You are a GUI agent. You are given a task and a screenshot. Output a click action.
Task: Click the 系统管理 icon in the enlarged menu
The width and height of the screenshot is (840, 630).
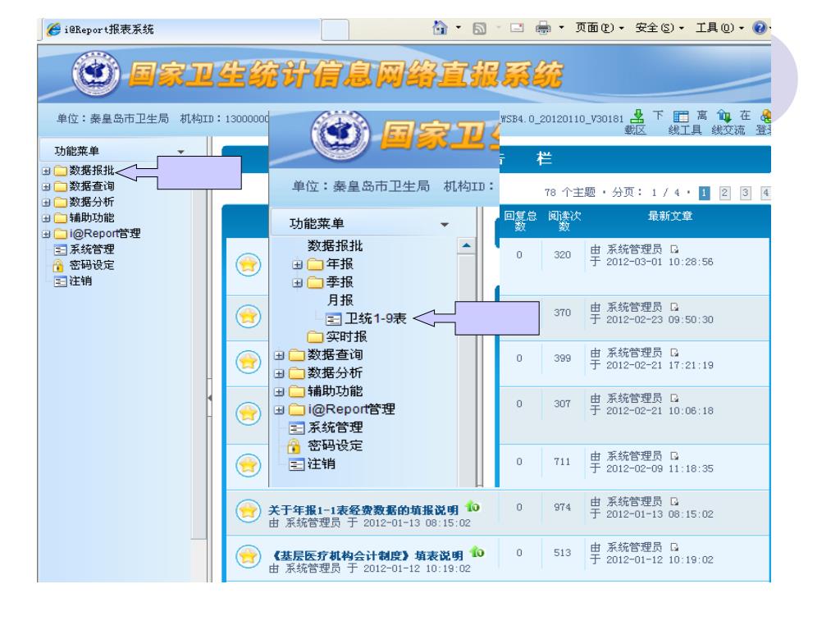coord(296,428)
